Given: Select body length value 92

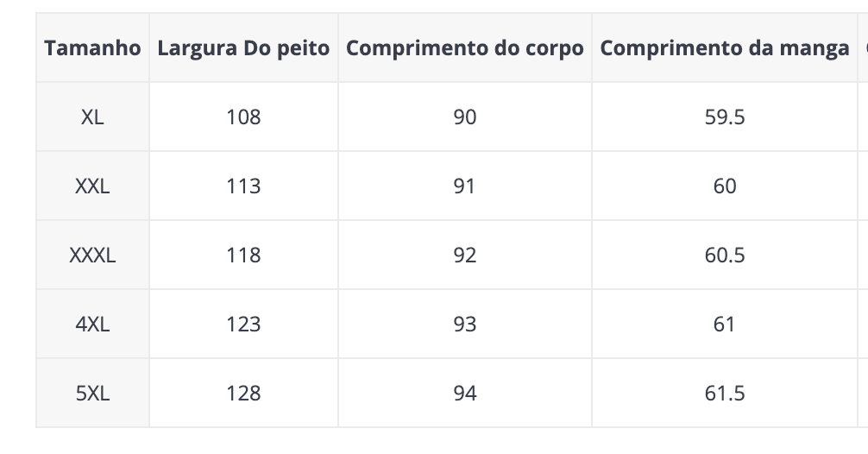Looking at the screenshot, I should [x=465, y=255].
